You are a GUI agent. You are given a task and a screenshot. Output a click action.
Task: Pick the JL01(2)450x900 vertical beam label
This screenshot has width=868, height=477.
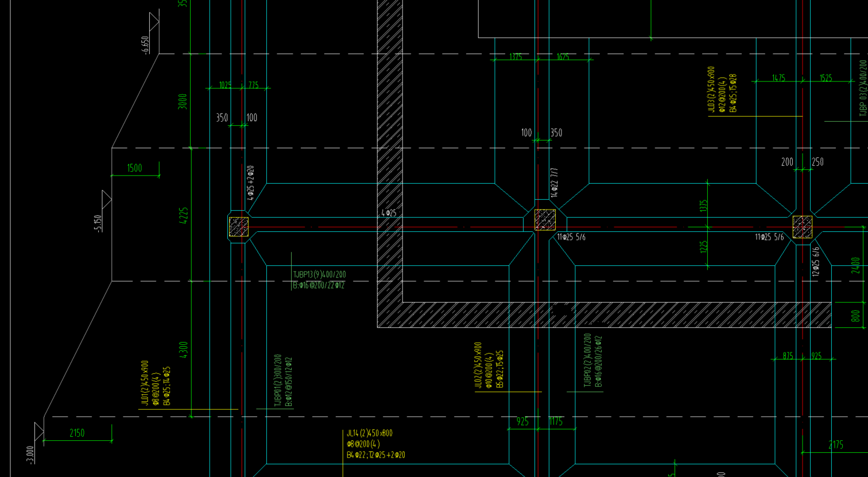pyautogui.click(x=145, y=383)
